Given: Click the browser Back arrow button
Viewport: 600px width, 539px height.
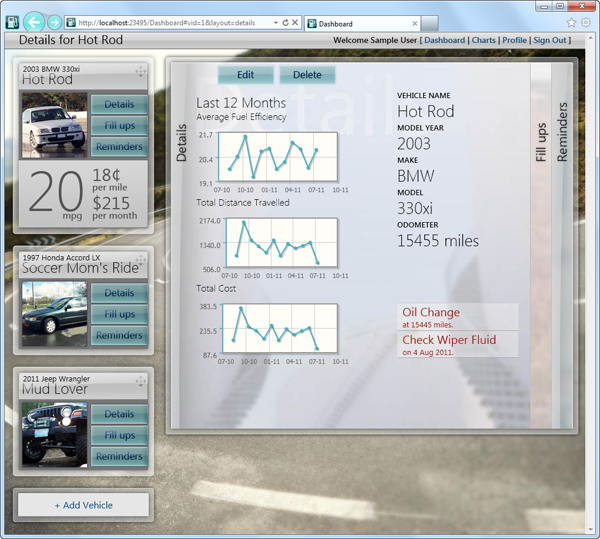Looking at the screenshot, I should coord(34,22).
